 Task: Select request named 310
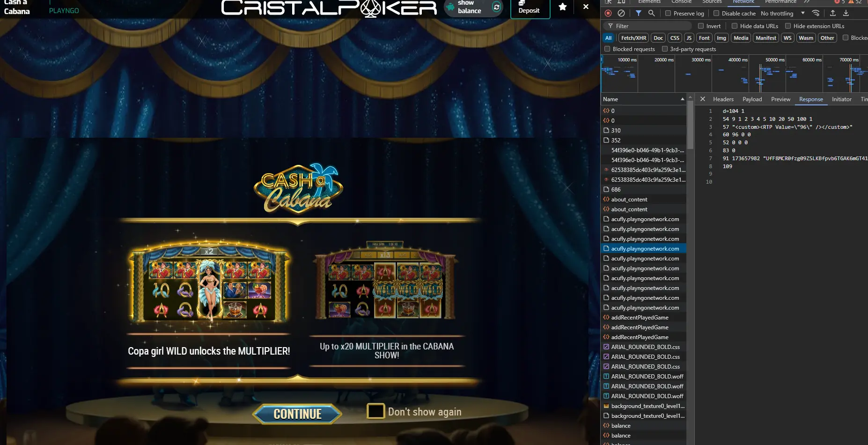click(x=644, y=131)
